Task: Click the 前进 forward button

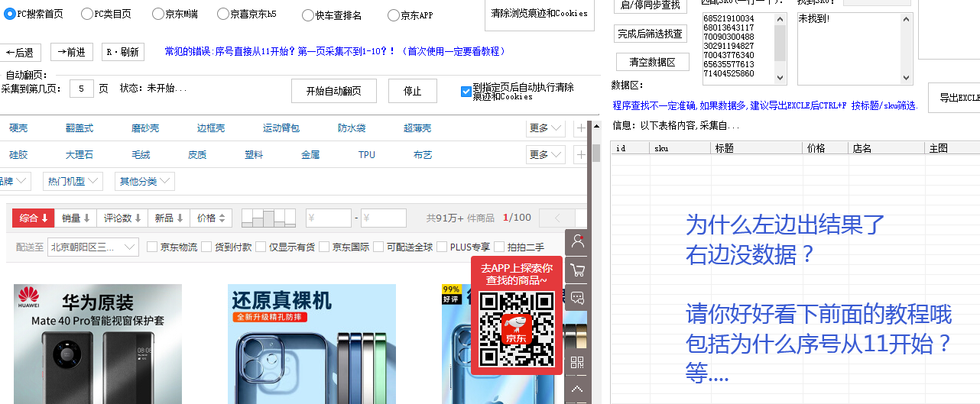Action: [x=72, y=52]
